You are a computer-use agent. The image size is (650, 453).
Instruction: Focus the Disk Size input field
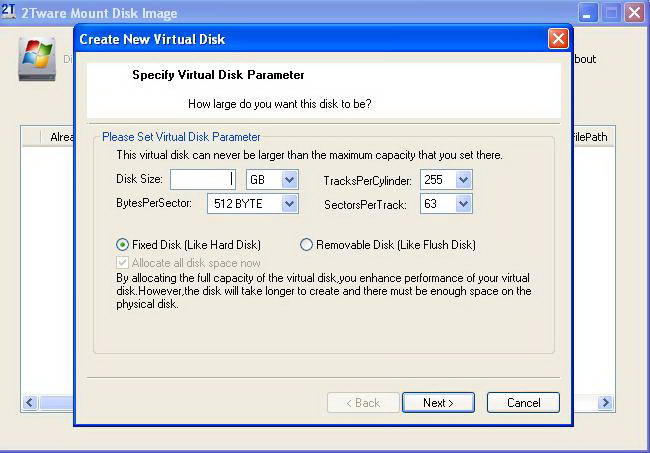(202, 180)
